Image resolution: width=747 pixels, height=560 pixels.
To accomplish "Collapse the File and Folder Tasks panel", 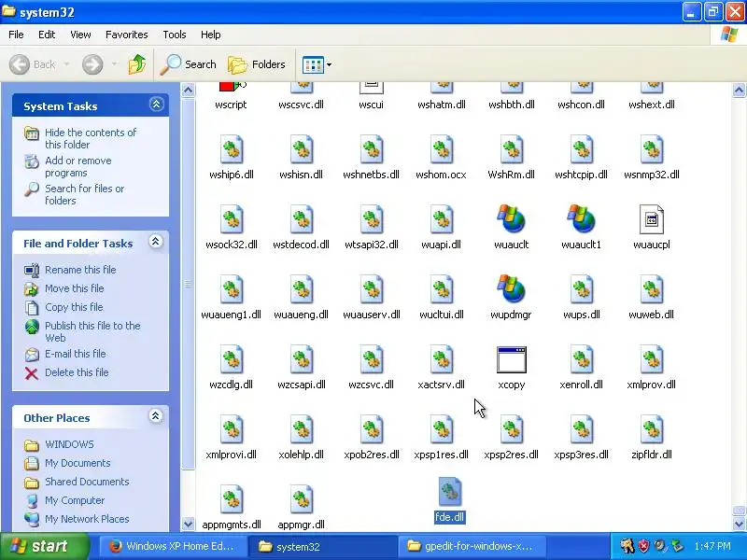I will 155,242.
